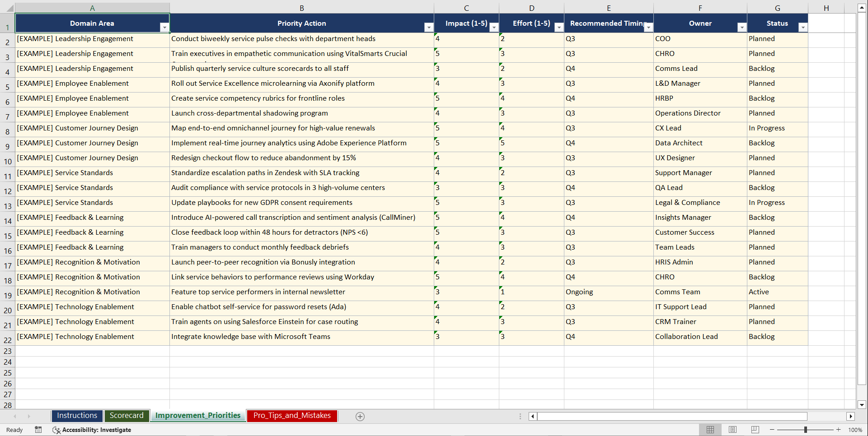
Task: Click the horizontal scrollbar right arrow
Action: [851, 416]
